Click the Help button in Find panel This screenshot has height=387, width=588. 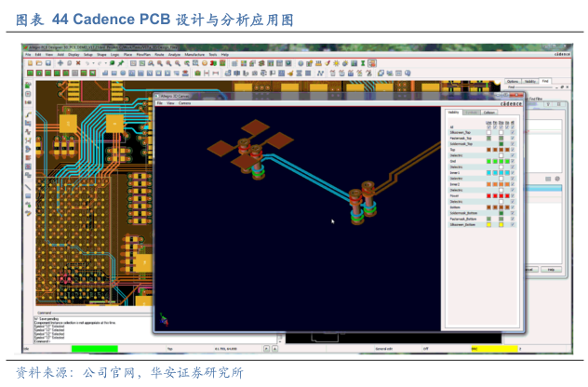551,269
